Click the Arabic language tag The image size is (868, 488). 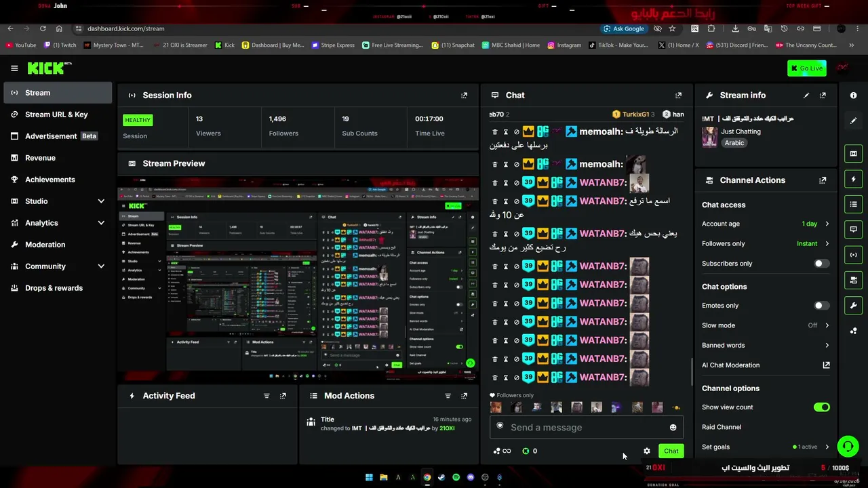tap(734, 143)
